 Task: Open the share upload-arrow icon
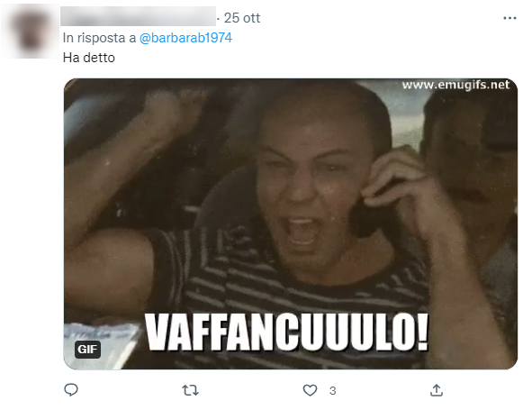[x=437, y=390]
